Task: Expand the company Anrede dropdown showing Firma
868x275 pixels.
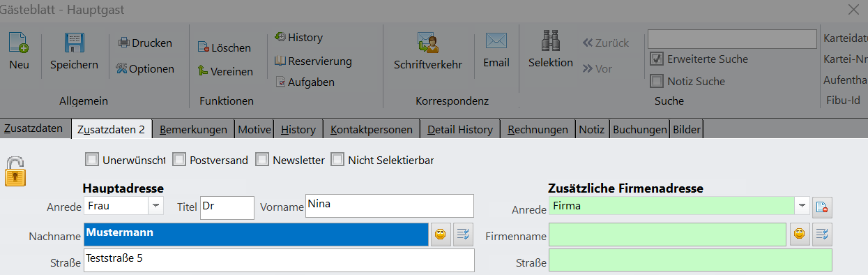Action: coord(802,206)
